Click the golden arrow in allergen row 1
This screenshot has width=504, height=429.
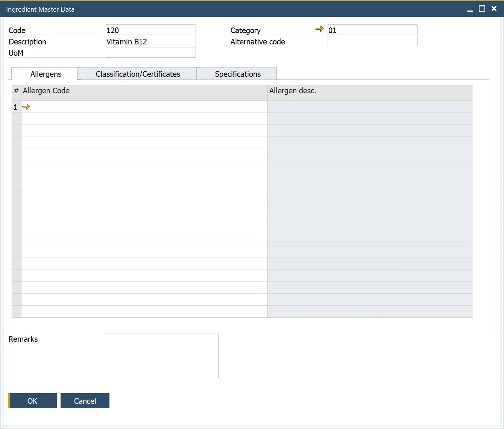[x=26, y=107]
